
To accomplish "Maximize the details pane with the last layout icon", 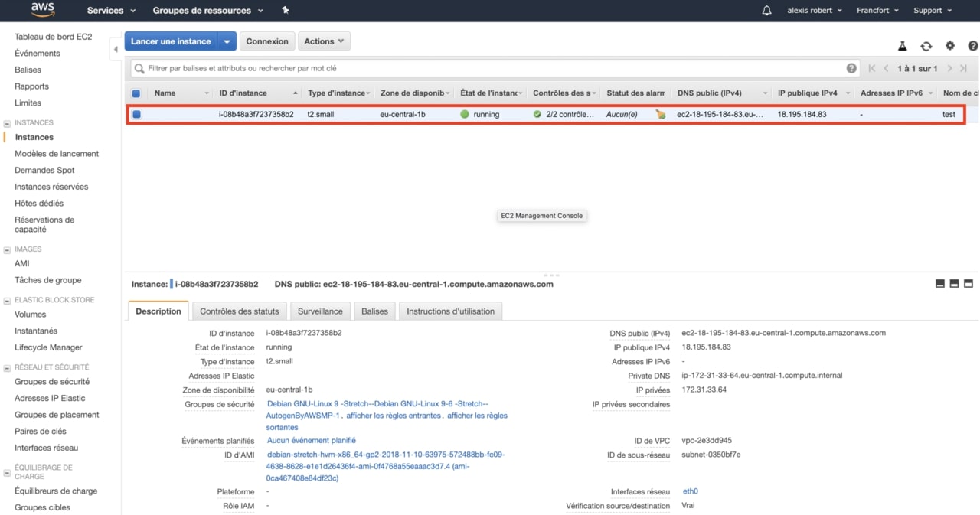I will tap(968, 283).
